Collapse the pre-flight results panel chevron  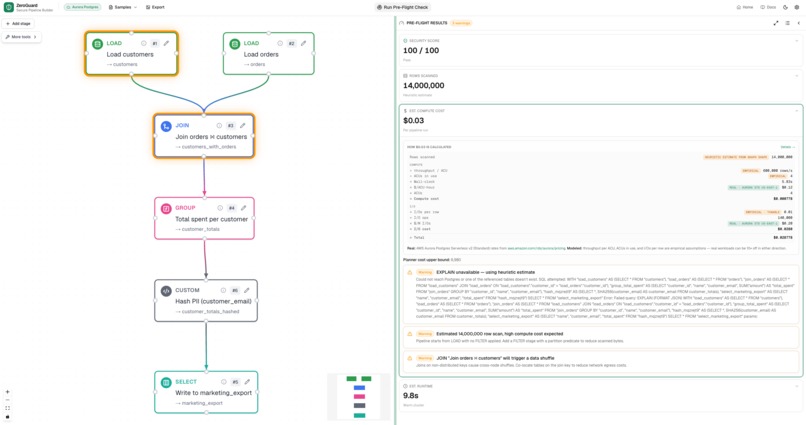click(798, 23)
